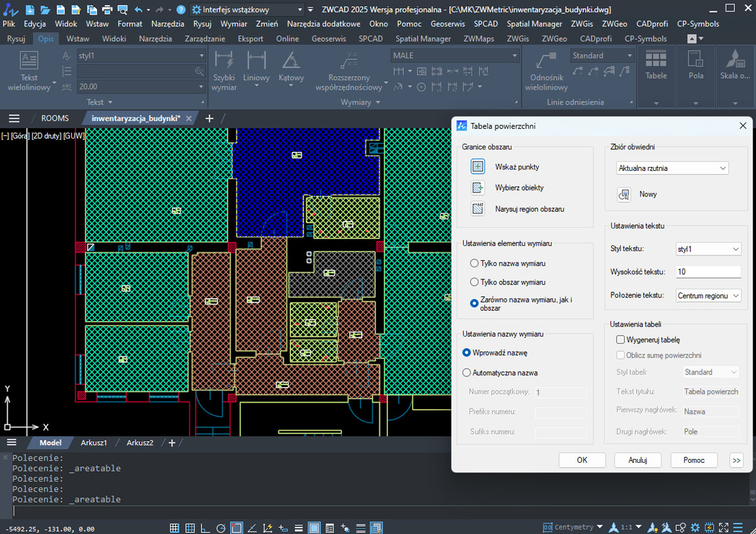This screenshot has width=756, height=534.
Task: Select Zarówno nazwa wymiaru, jak i obszar option
Action: pyautogui.click(x=474, y=303)
